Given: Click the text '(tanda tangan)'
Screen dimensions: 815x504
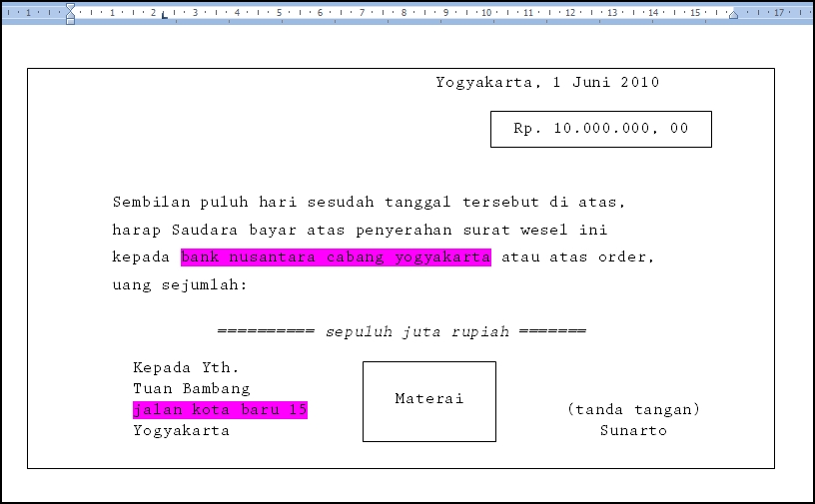Looking at the screenshot, I should 633,409.
